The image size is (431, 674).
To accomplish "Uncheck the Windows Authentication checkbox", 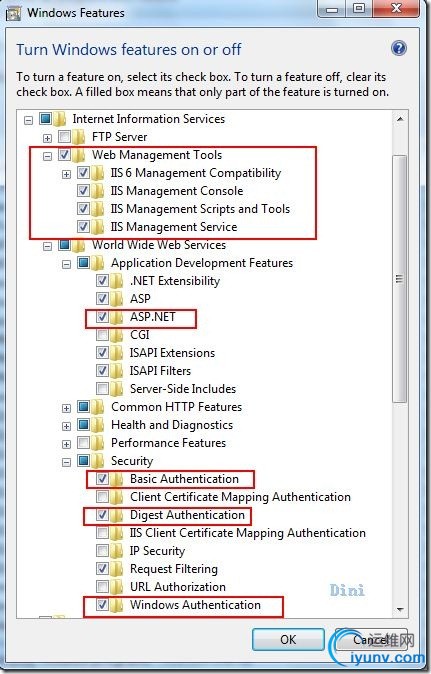I will 102,604.
